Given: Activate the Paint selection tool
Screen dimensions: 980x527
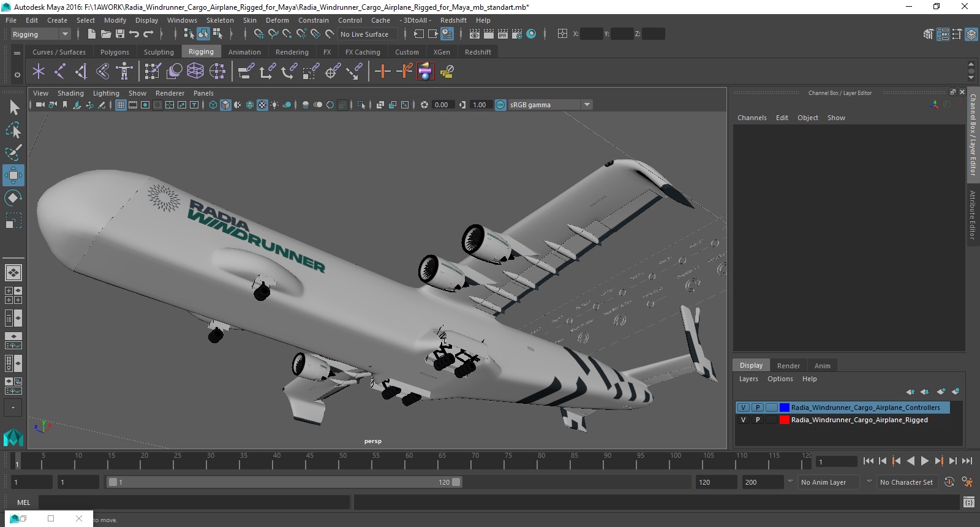Looking at the screenshot, I should tap(13, 153).
